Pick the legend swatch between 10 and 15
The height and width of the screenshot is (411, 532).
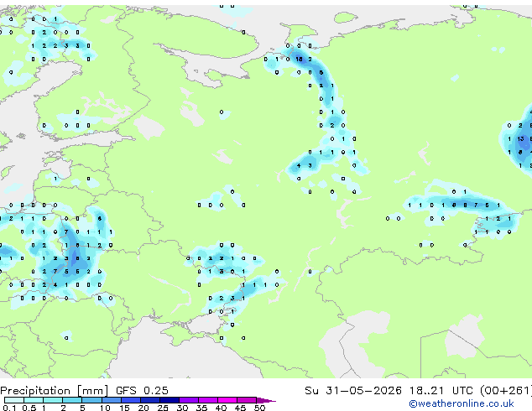click(x=112, y=400)
